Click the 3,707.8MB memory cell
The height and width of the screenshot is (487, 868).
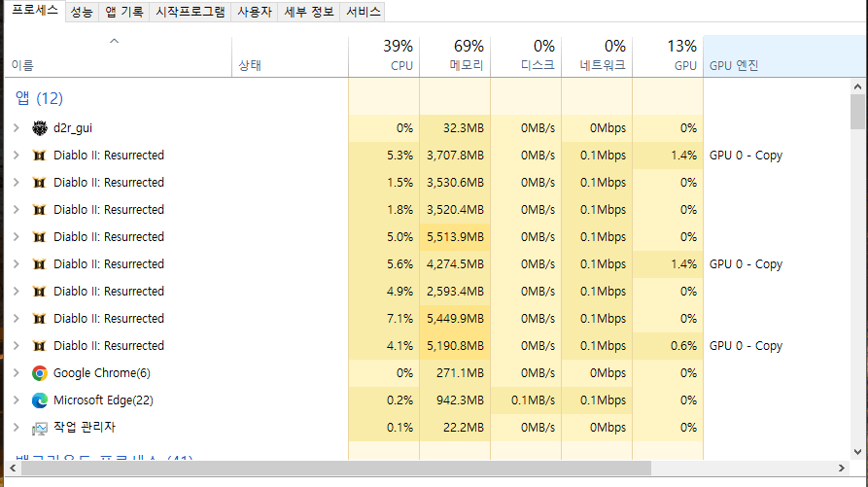455,155
